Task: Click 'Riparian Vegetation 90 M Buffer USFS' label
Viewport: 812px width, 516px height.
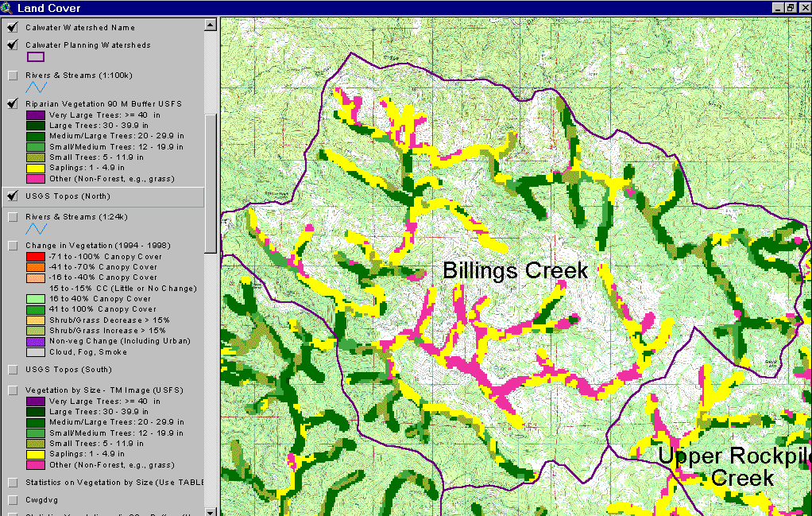Action: (103, 103)
